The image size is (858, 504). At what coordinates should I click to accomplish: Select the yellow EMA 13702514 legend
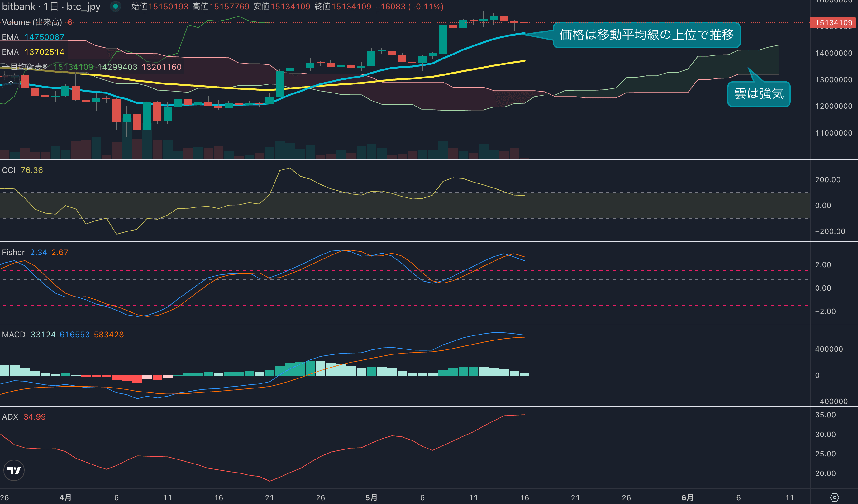[33, 52]
